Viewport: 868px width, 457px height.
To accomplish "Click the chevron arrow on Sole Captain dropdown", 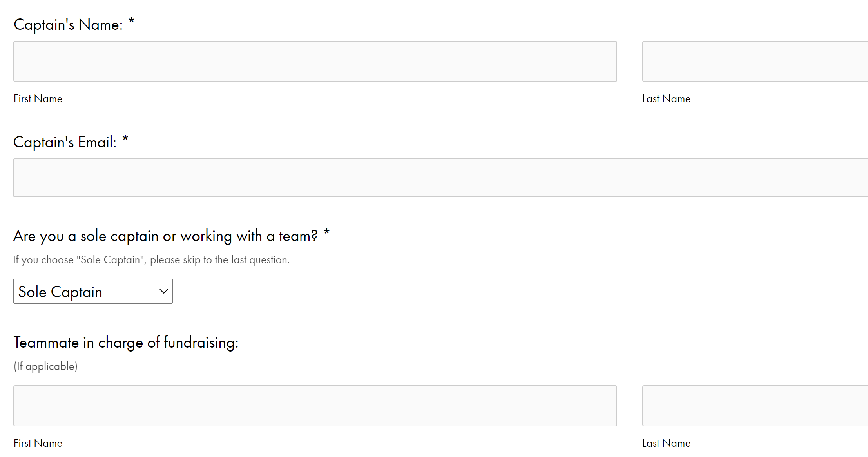I will (164, 291).
